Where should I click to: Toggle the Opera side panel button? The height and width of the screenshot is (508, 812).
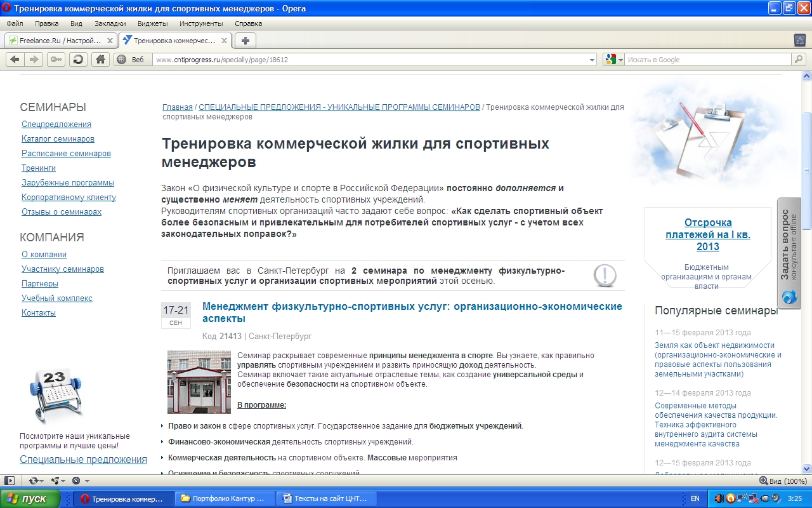coord(10,481)
